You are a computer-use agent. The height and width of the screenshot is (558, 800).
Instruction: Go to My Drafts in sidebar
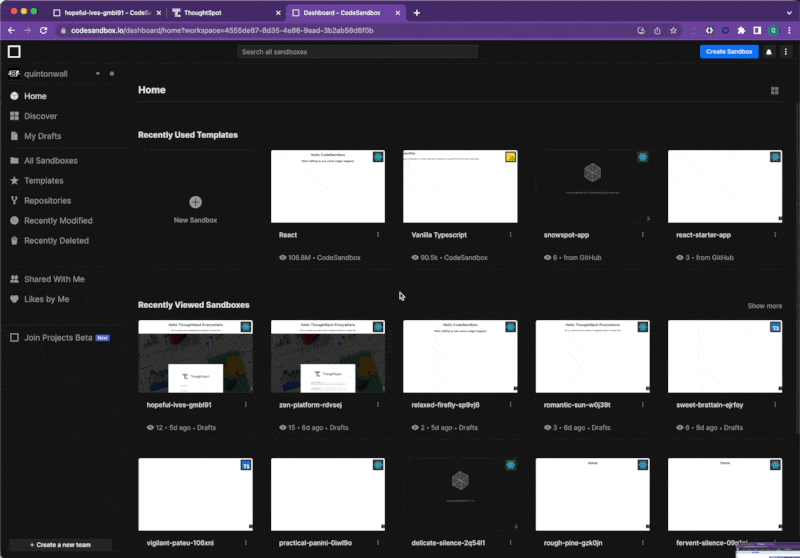point(42,136)
